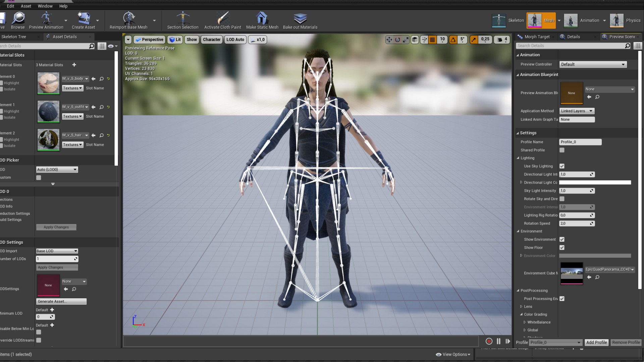Select translate gizmo mode in viewport
644x362 pixels.
(389, 40)
